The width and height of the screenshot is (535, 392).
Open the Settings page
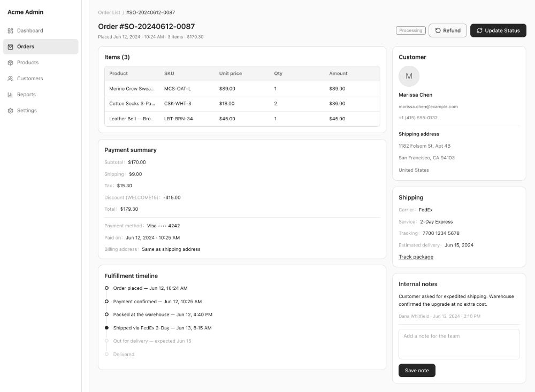(x=41, y=111)
